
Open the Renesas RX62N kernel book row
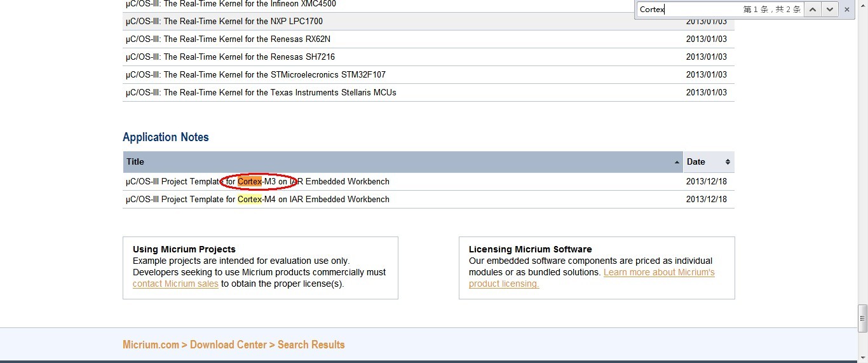pos(428,39)
